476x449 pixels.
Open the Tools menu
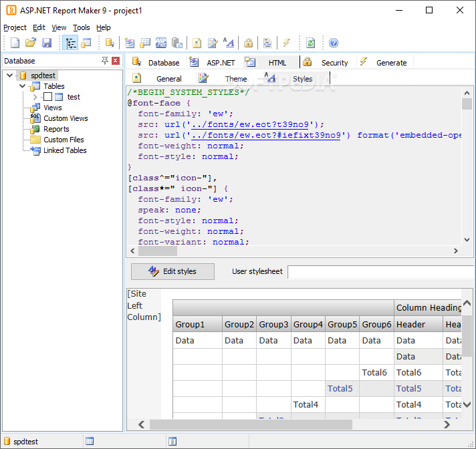82,27
